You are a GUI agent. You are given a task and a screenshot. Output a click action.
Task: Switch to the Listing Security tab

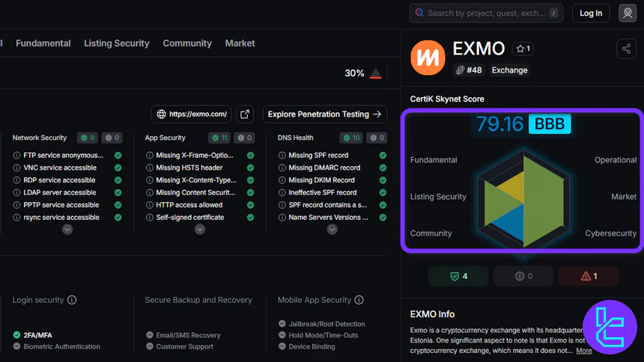coord(117,43)
